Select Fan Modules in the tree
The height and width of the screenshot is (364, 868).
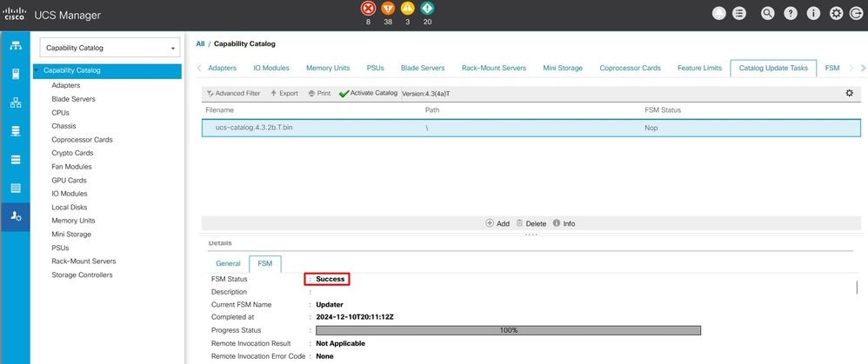[71, 167]
